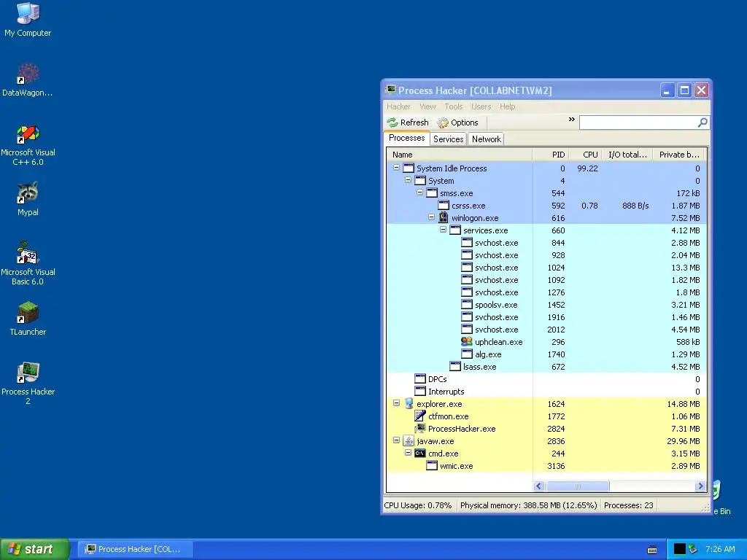Click the Refresh toolbar icon
This screenshot has width=747, height=560.
click(392, 122)
